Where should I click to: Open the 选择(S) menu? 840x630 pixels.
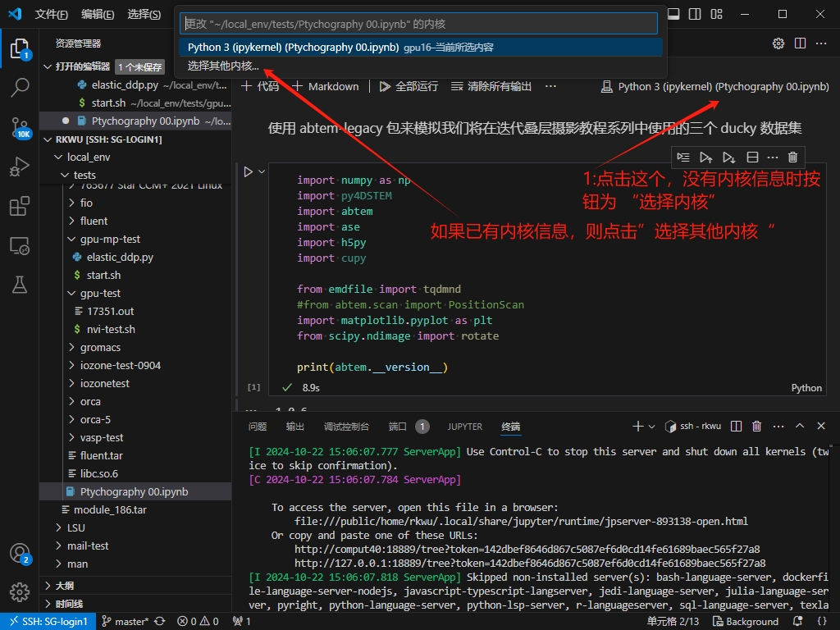[x=144, y=15]
